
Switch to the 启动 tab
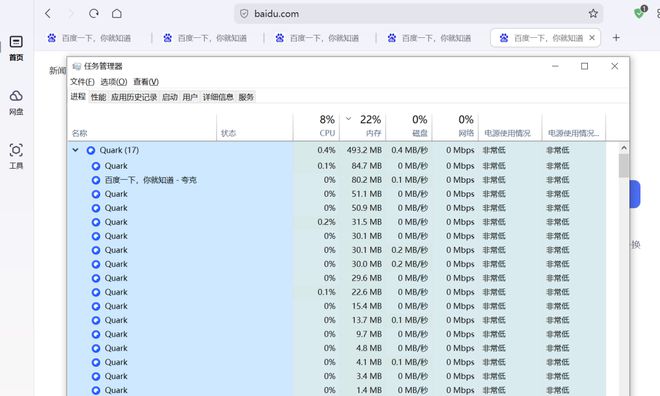[x=170, y=97]
